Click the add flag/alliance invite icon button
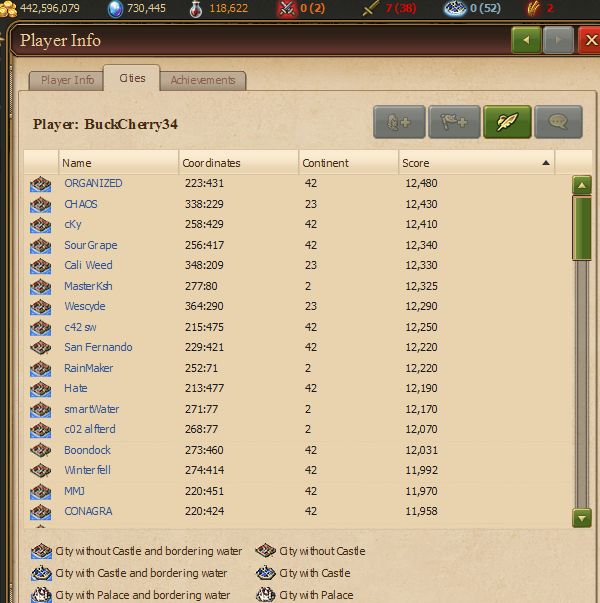Viewport: 600px width, 603px height. (x=454, y=122)
